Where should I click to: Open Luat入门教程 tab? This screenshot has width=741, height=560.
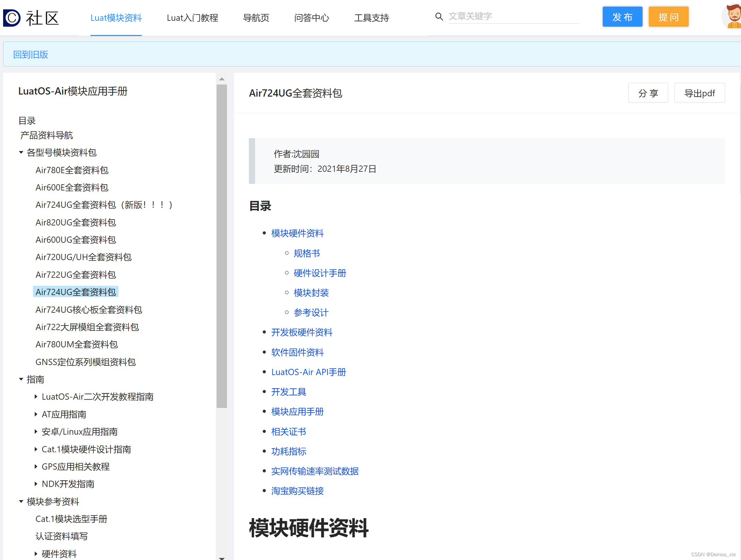coord(192,18)
